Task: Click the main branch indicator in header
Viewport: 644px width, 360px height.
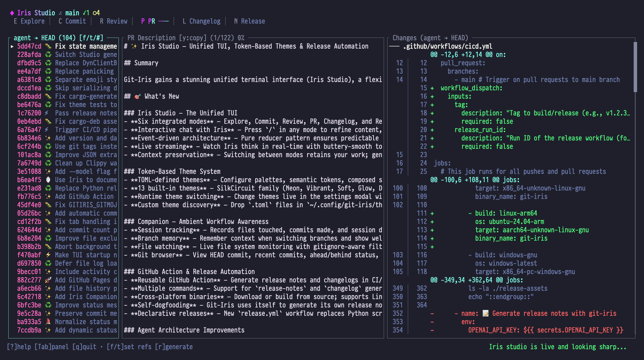Action: click(72, 13)
